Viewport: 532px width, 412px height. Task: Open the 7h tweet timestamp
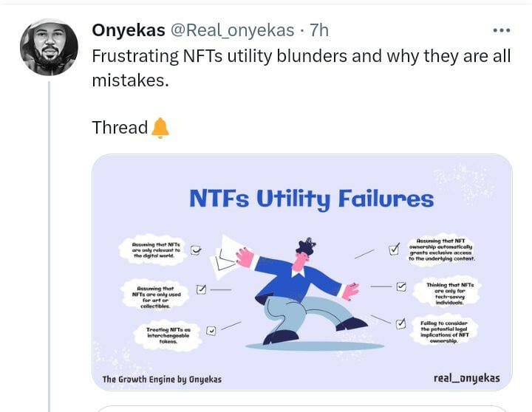click(x=319, y=30)
